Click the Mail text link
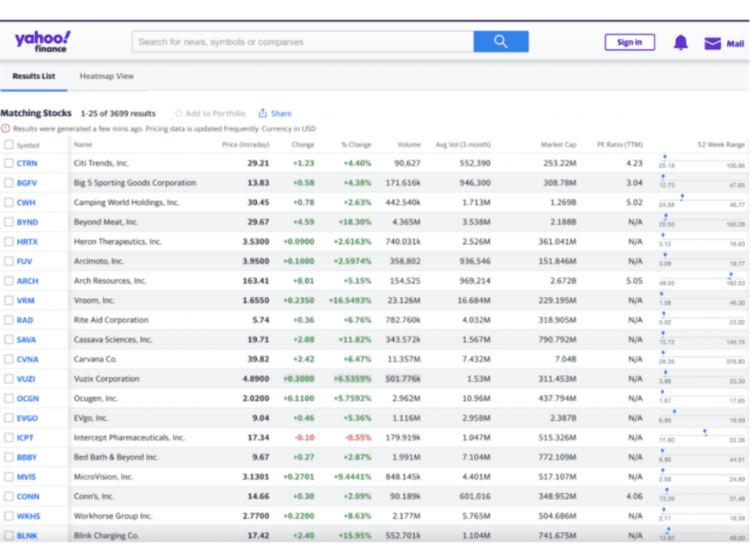The width and height of the screenshot is (751, 560). point(735,43)
